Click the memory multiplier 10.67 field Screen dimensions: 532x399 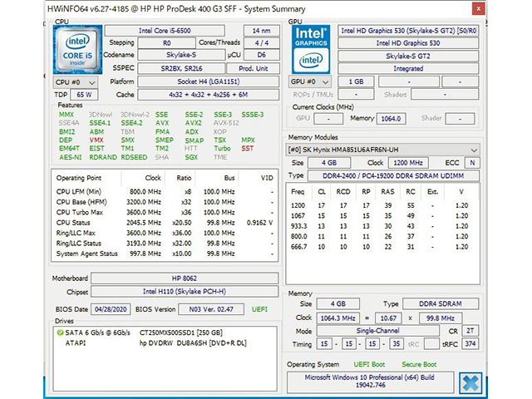point(388,318)
